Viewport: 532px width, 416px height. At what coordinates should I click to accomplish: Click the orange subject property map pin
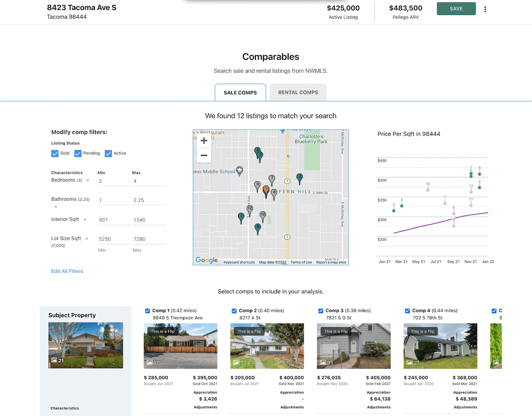pyautogui.click(x=266, y=191)
